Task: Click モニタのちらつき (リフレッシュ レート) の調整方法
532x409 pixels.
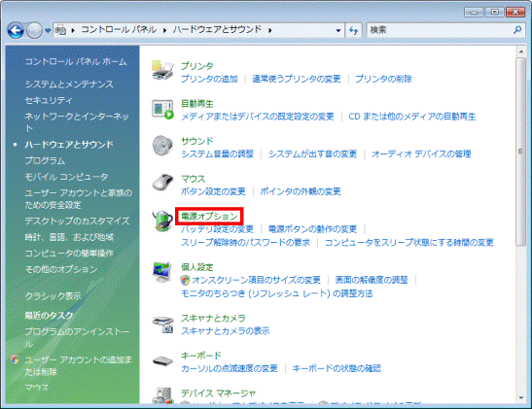Action: pos(277,293)
